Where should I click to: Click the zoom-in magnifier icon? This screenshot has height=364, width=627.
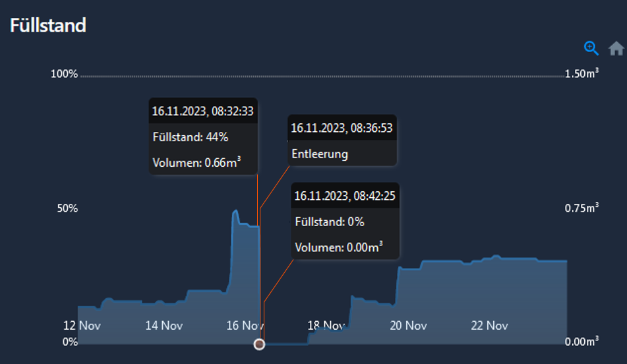[x=591, y=48]
